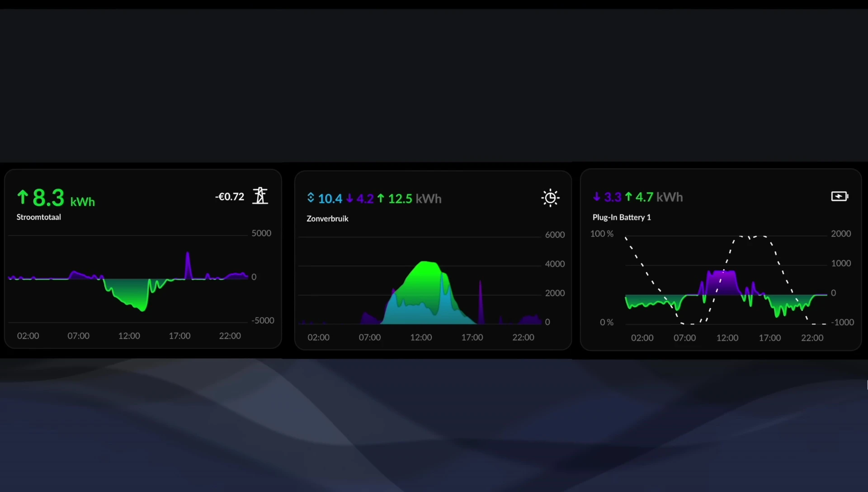Click the 10.4 value in Zonverbruik
This screenshot has height=492, width=868.
[330, 199]
